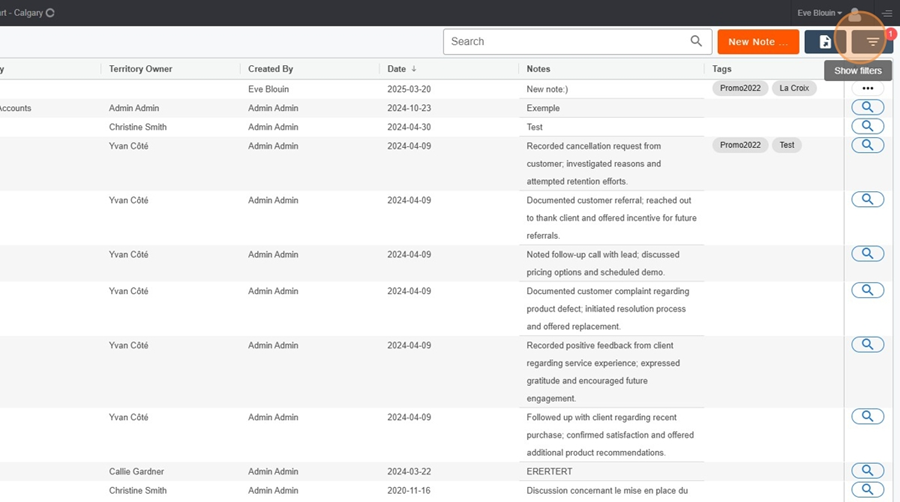The width and height of the screenshot is (900, 502).
Task: Open the magnifier for Christine Smith's Test note
Action: click(x=867, y=126)
